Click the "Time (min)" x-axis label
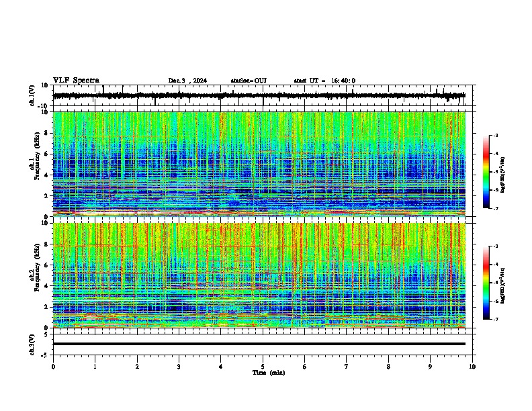The image size is (532, 411). tap(269, 373)
